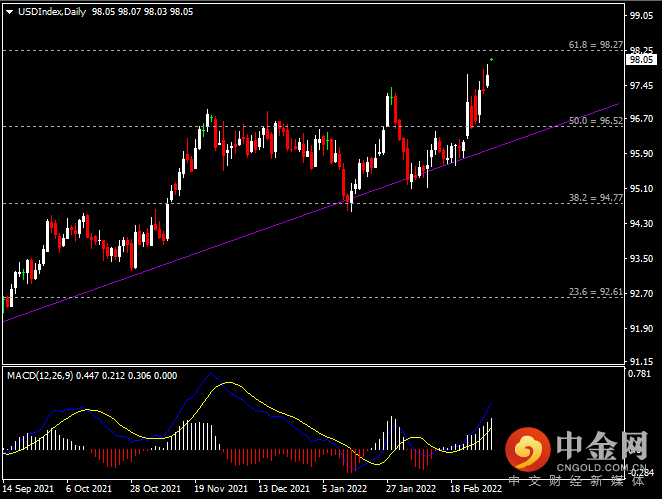Click the 19 Nov 2021 date label

221,488
